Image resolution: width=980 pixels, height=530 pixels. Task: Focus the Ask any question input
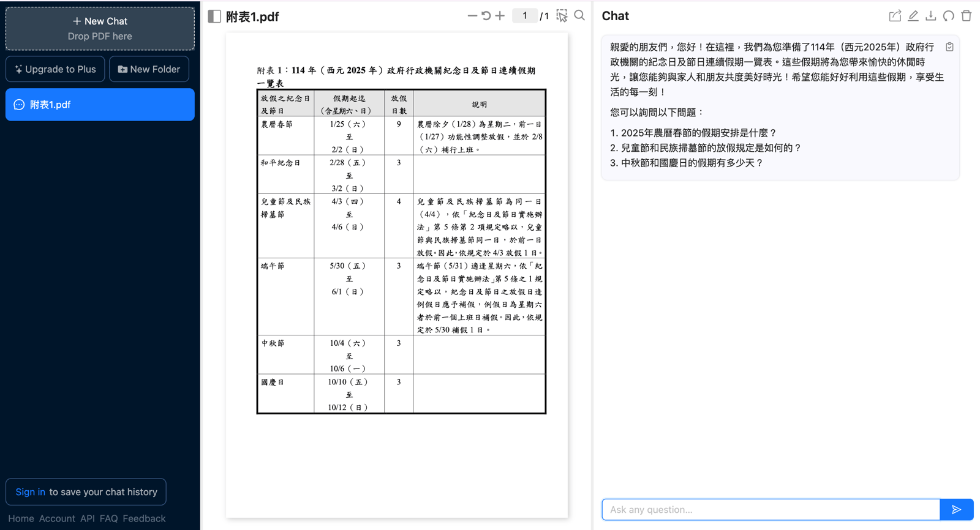tap(771, 510)
